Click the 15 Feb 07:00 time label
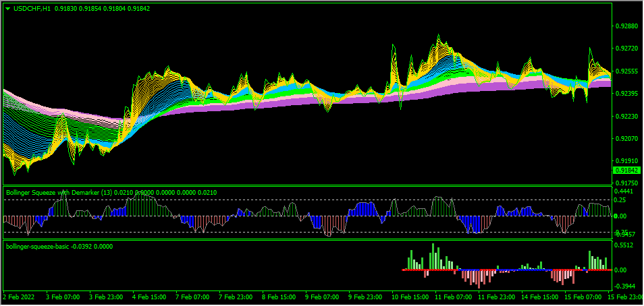 coord(583,297)
